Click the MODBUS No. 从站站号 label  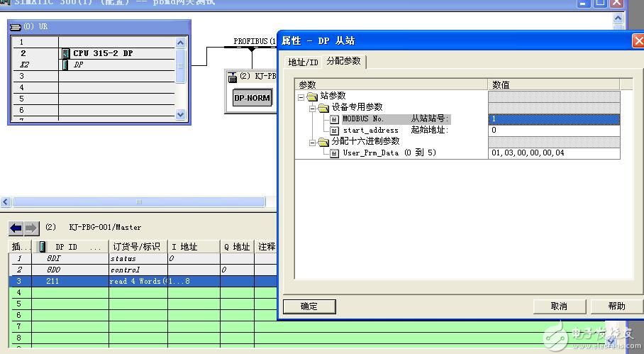396,119
